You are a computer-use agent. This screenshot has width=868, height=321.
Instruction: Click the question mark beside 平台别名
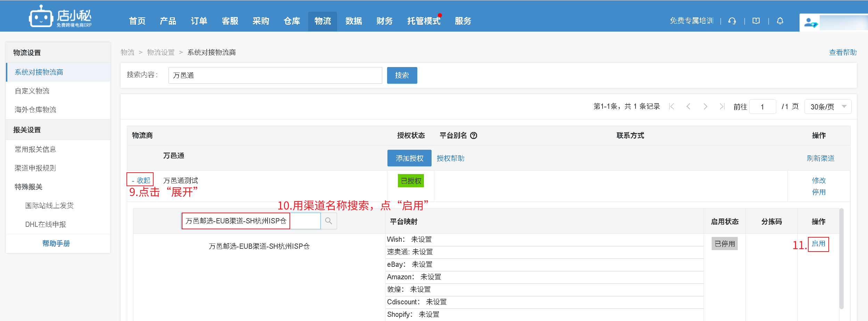[474, 135]
